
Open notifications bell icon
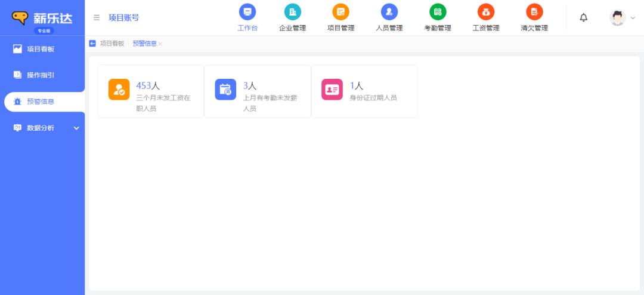click(x=583, y=18)
